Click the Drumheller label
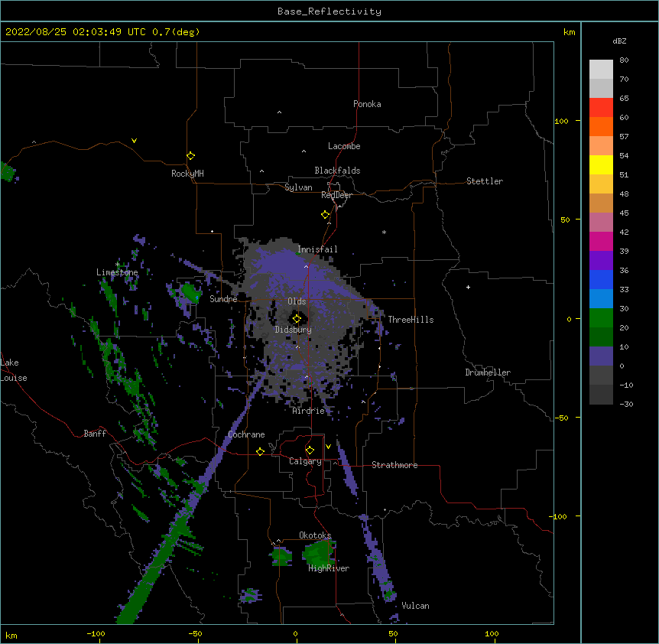The height and width of the screenshot is (644, 659). point(488,372)
